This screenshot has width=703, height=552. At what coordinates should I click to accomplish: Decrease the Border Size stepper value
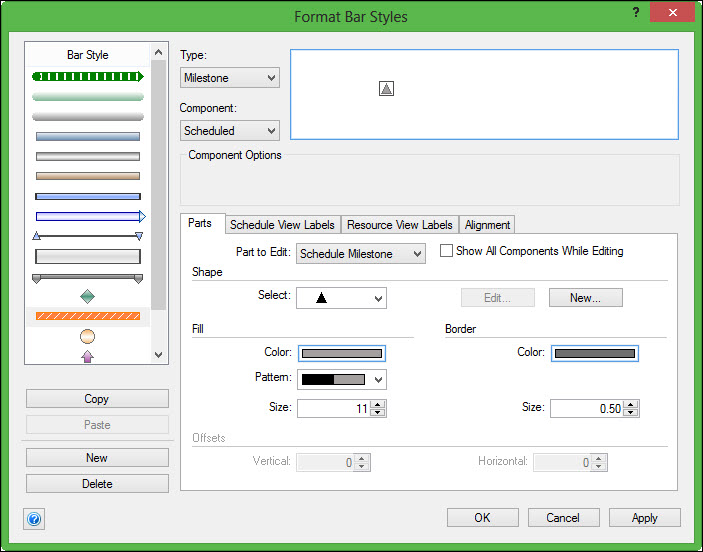631,412
